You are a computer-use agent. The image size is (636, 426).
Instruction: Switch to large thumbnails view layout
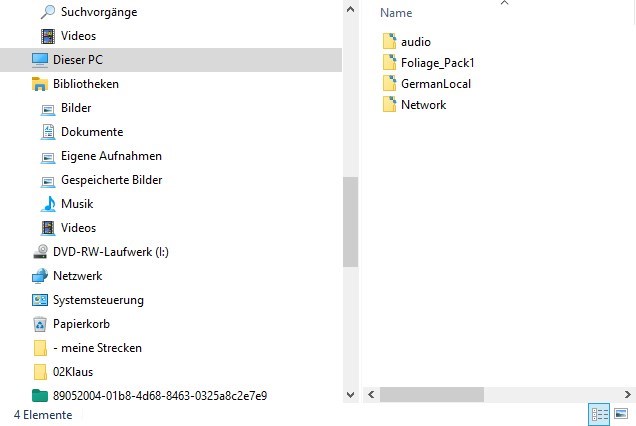click(621, 414)
